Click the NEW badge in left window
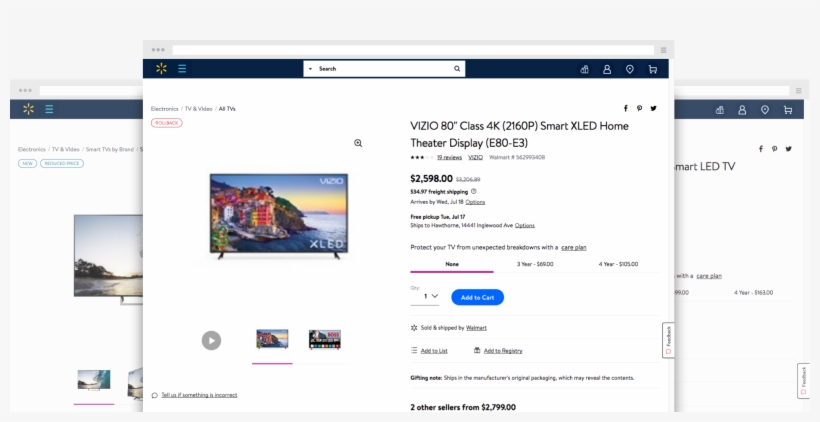This screenshot has width=820, height=422. click(27, 163)
